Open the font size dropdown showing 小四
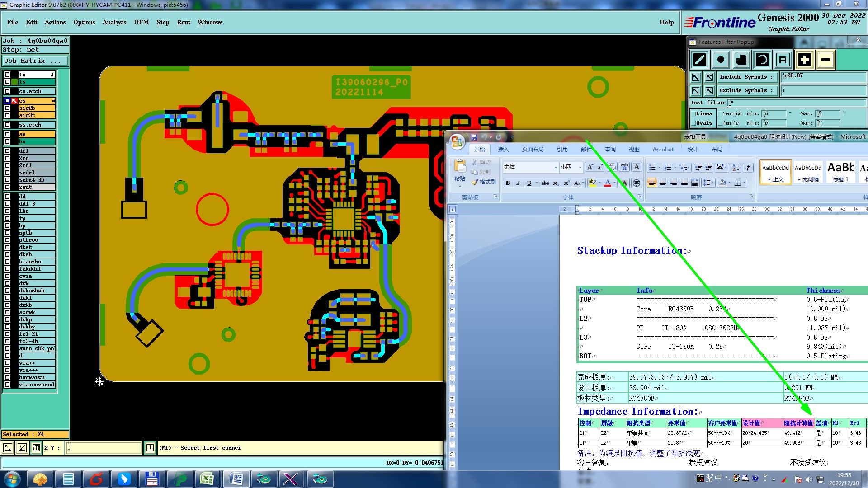 coord(580,168)
